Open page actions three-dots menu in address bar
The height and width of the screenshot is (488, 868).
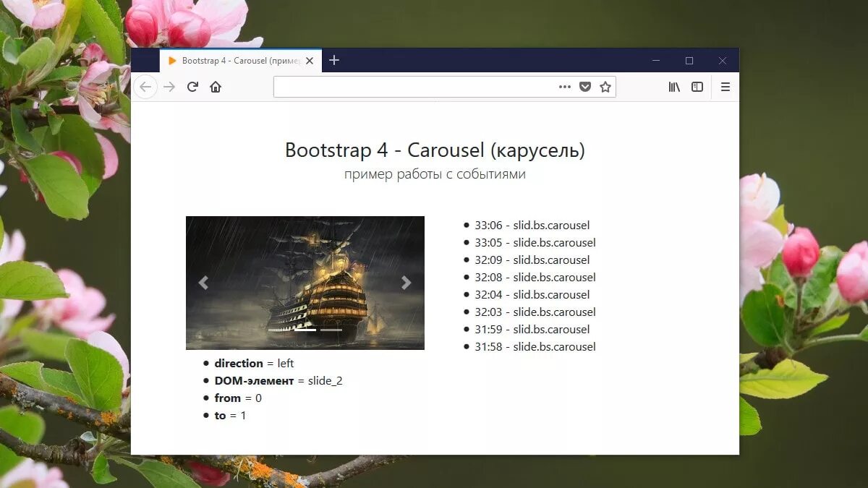point(565,87)
